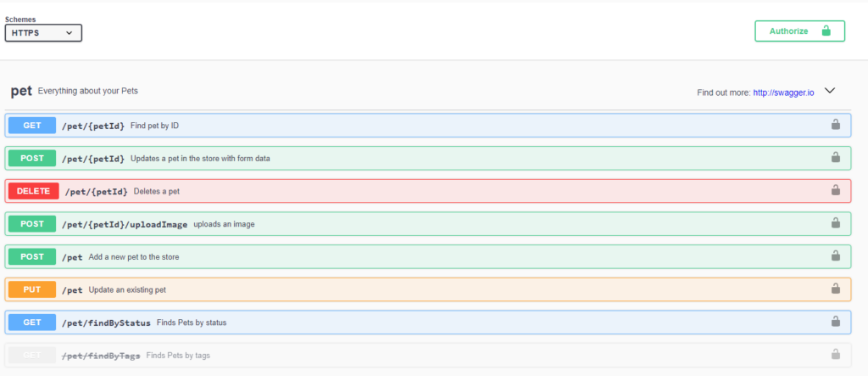868x376 pixels.
Task: Click lock icon on the DELETE pet row
Action: pyautogui.click(x=835, y=190)
